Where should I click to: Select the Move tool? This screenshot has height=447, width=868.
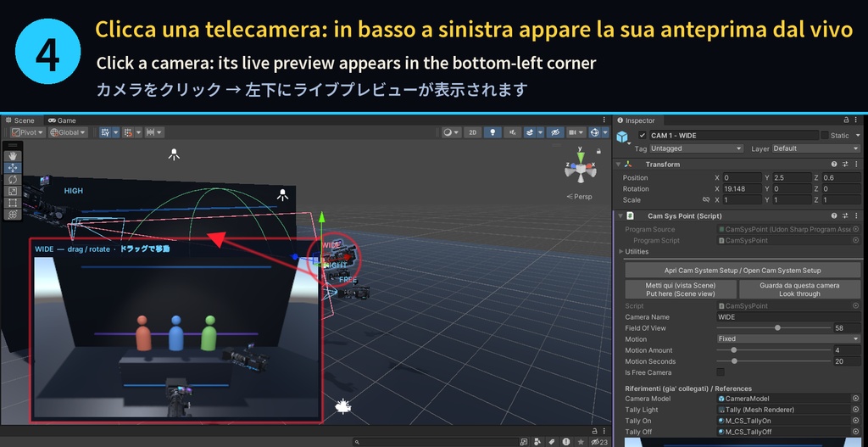tap(12, 168)
